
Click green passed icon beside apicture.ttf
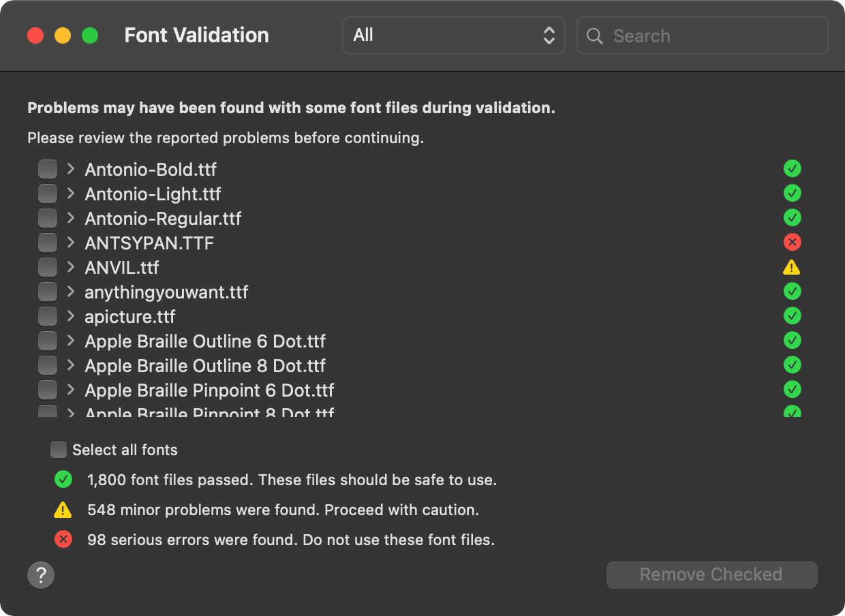[792, 315]
